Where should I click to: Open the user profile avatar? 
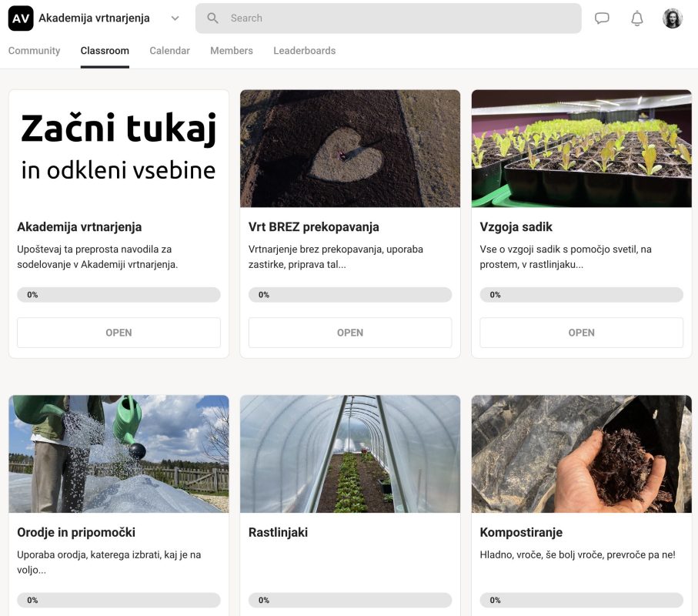672,18
